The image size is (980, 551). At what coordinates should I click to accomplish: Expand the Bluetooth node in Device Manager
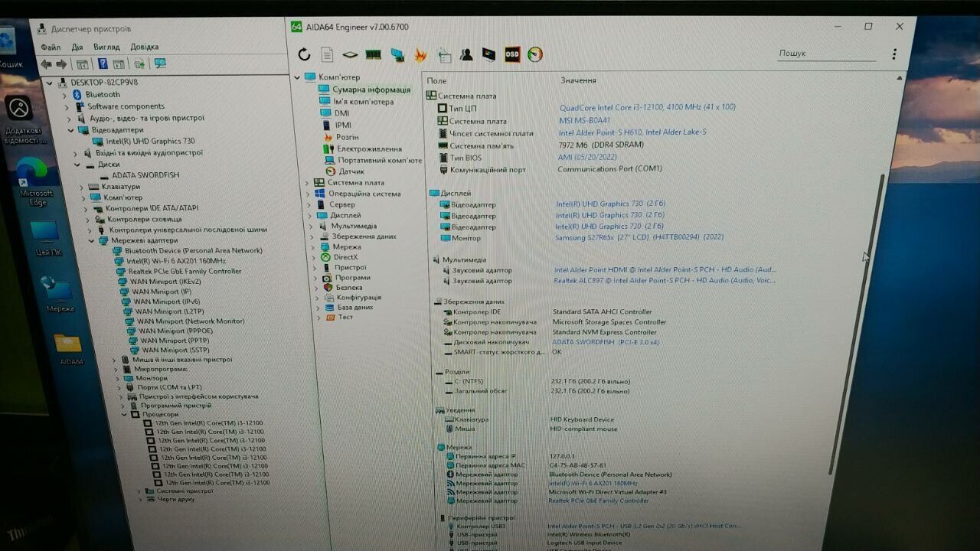pos(66,95)
